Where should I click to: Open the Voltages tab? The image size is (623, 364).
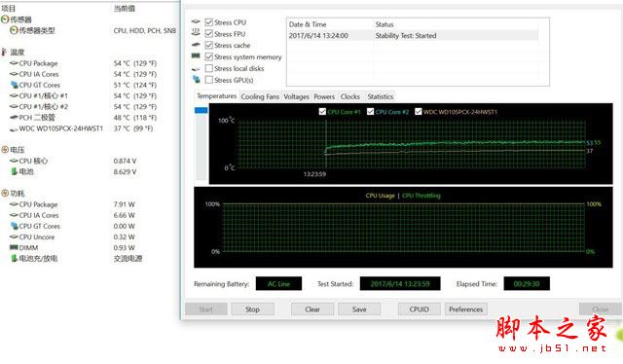point(296,96)
